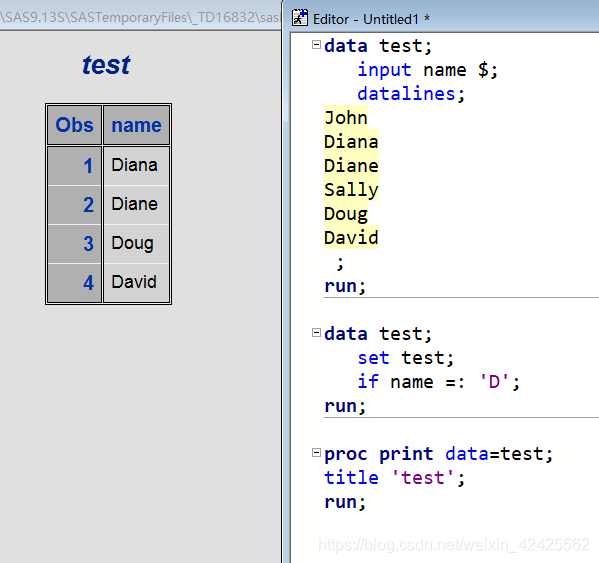
Task: Click the Editor window icon in title bar
Action: pos(300,18)
